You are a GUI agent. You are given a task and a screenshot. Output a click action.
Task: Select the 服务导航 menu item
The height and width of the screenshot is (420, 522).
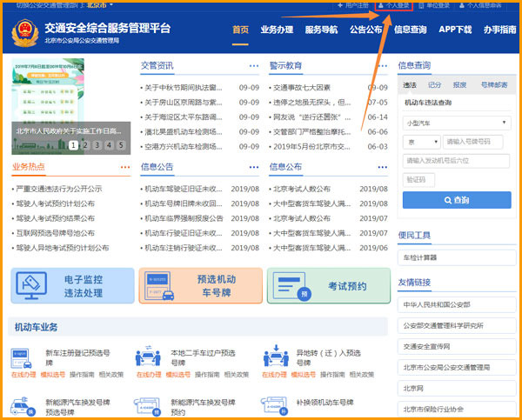pos(321,30)
